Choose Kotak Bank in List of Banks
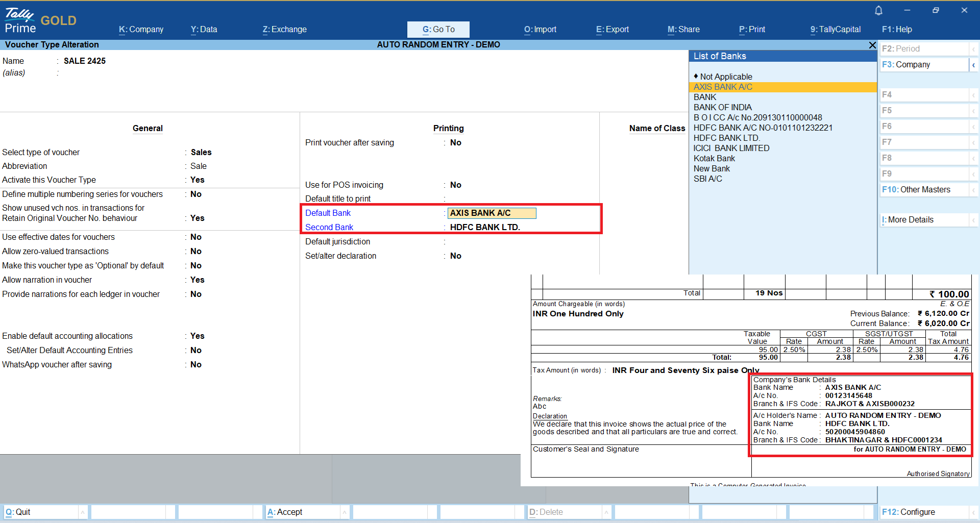980x523 pixels. (714, 159)
